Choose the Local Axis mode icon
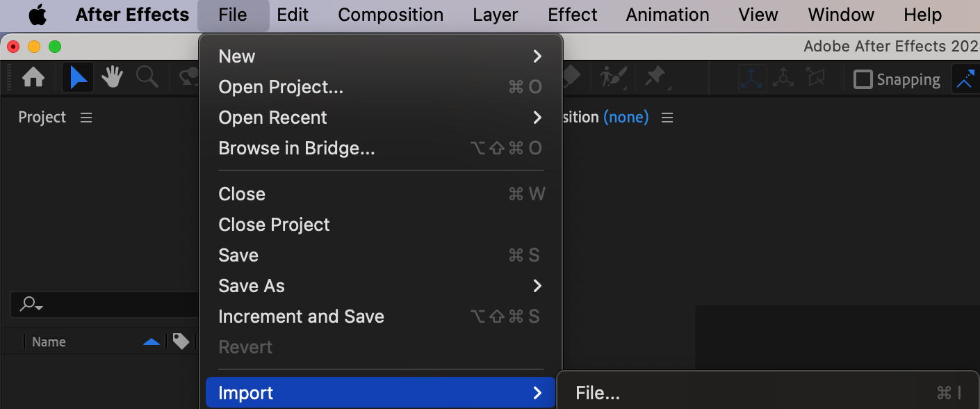Image resolution: width=980 pixels, height=409 pixels. click(x=752, y=79)
